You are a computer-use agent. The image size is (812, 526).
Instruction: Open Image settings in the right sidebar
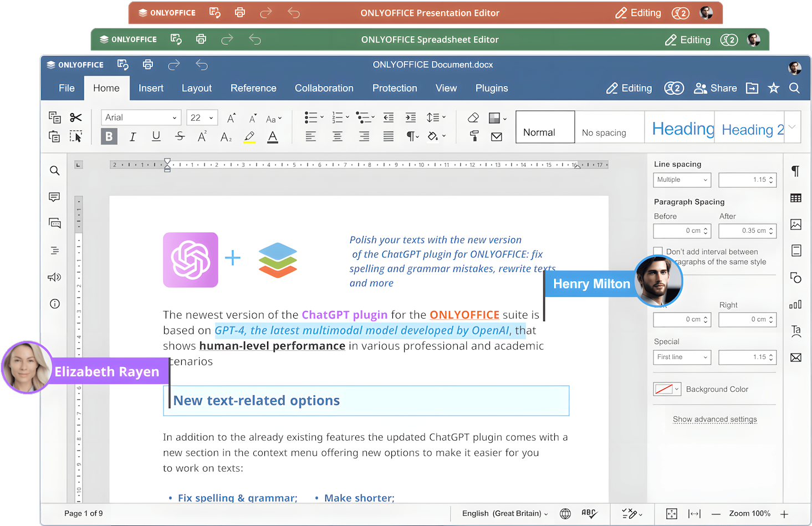(796, 224)
